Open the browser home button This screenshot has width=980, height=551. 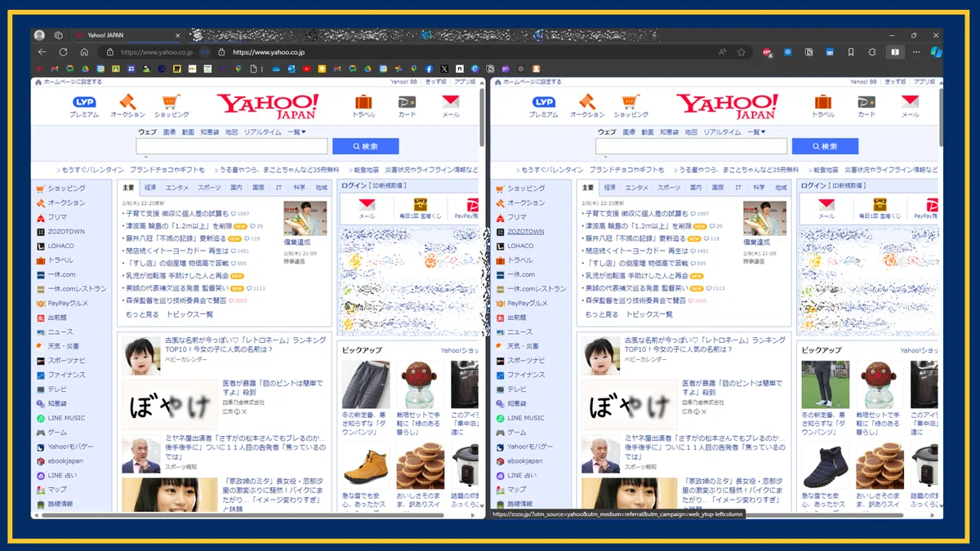click(84, 52)
